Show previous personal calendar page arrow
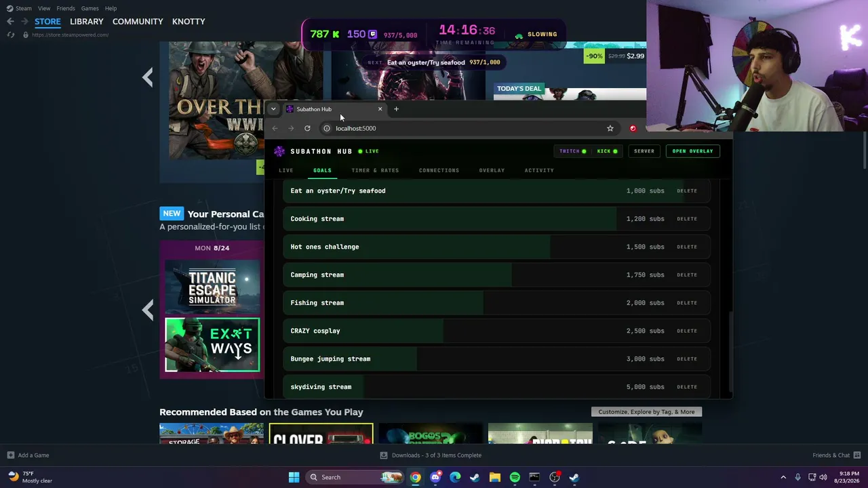Image resolution: width=868 pixels, height=488 pixels. (148, 310)
